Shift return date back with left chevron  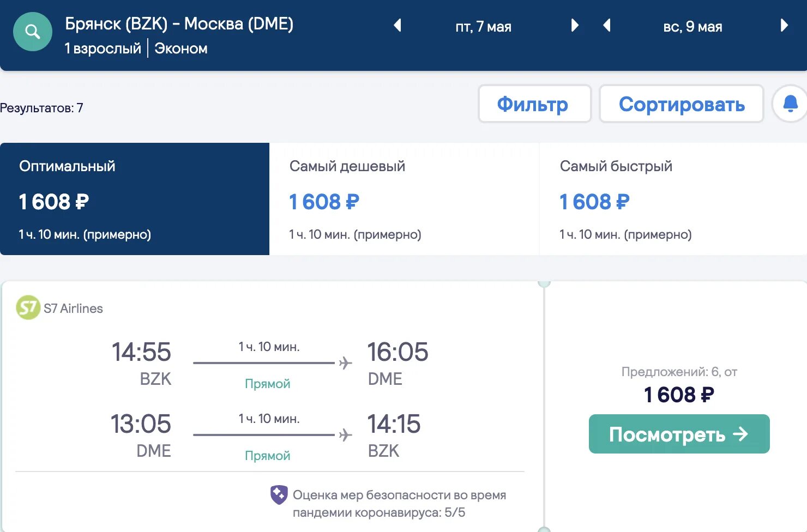(x=607, y=25)
